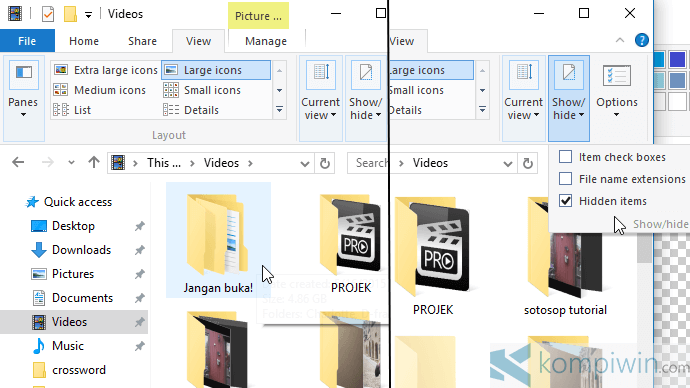
Task: Expand the address bar history in right window
Action: click(x=507, y=164)
